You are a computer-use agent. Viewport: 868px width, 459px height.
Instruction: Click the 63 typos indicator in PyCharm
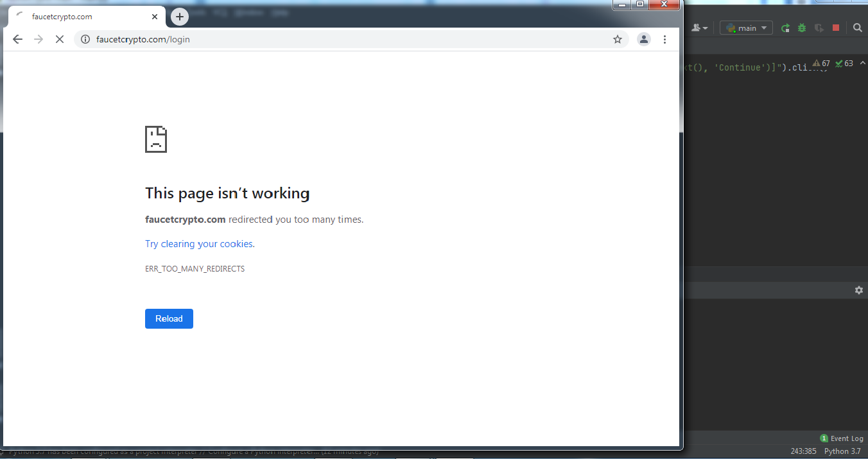pos(844,64)
